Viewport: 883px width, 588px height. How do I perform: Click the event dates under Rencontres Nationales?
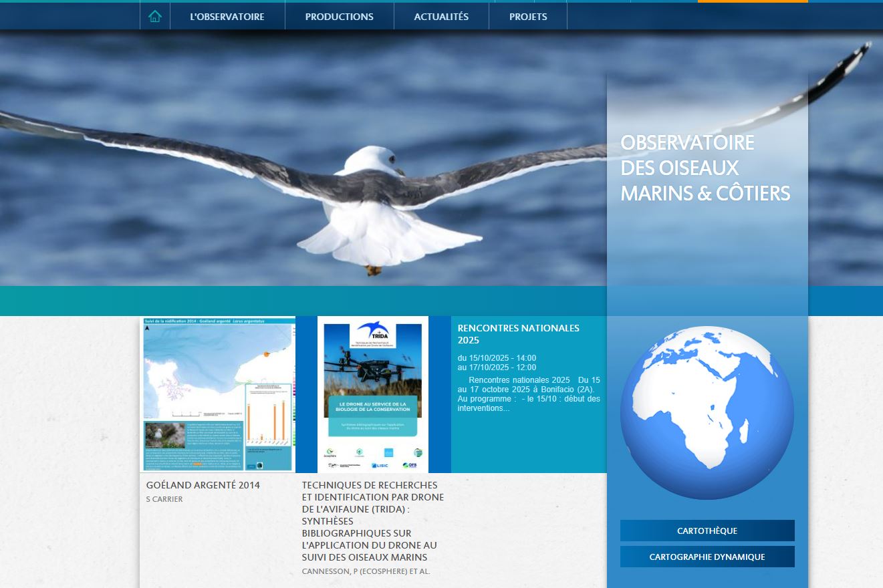coord(497,363)
